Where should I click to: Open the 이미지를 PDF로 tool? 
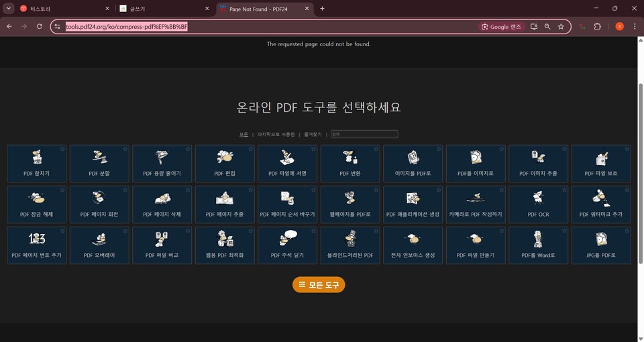413,164
